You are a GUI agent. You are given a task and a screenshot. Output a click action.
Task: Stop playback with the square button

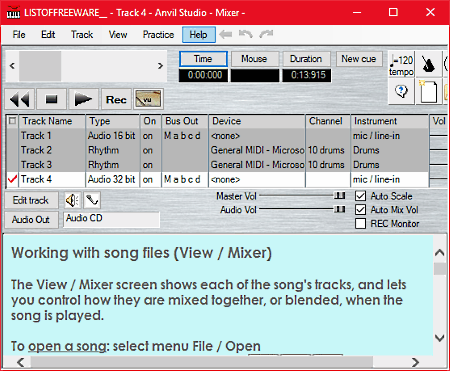51,99
